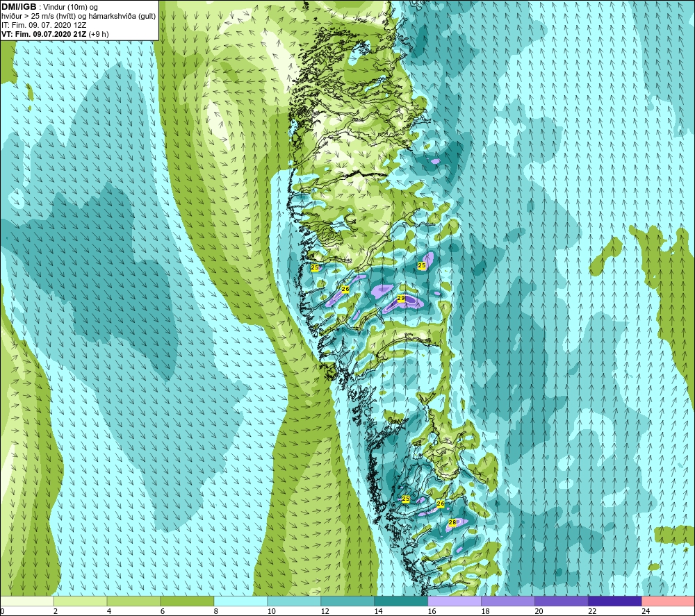Pick the 20–22 m/s violet-blue swatch
This screenshot has width=695, height=616.
point(561,601)
